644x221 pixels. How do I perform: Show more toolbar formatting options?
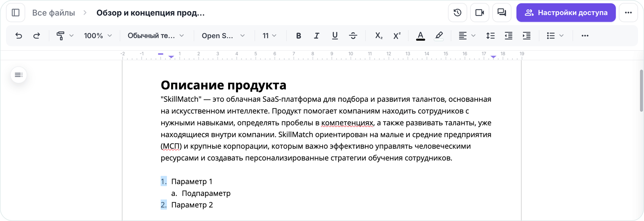tap(585, 36)
